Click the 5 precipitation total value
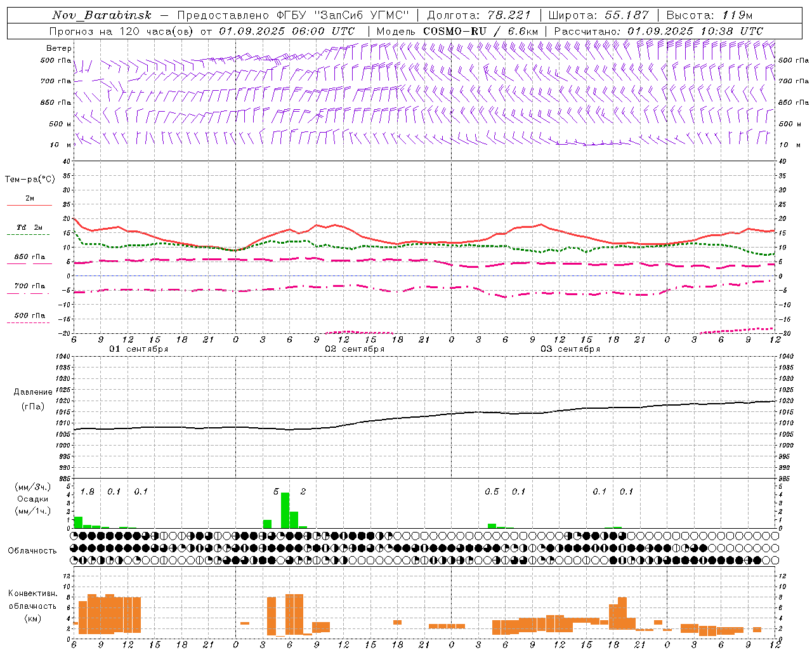The image size is (812, 650). click(276, 491)
